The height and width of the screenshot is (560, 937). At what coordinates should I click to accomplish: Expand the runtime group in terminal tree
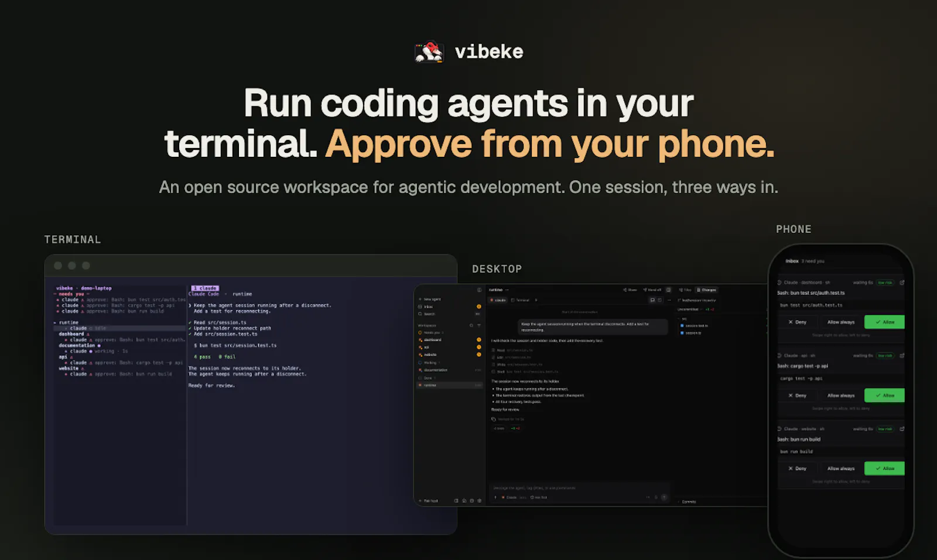click(66, 322)
